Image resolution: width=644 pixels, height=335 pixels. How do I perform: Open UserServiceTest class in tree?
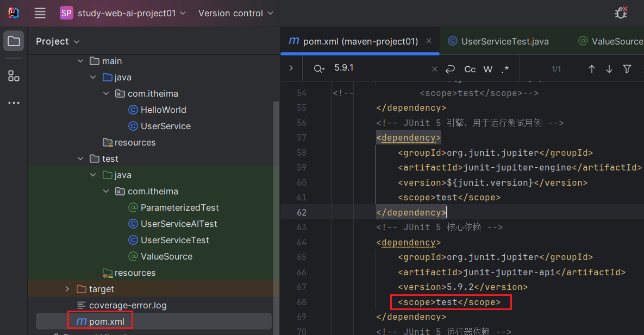coord(168,240)
